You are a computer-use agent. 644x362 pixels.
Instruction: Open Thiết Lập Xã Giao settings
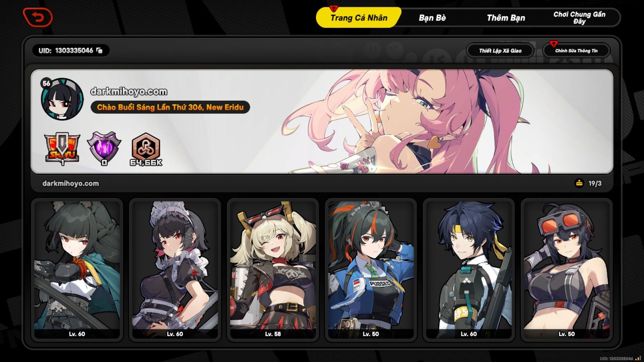click(x=500, y=51)
